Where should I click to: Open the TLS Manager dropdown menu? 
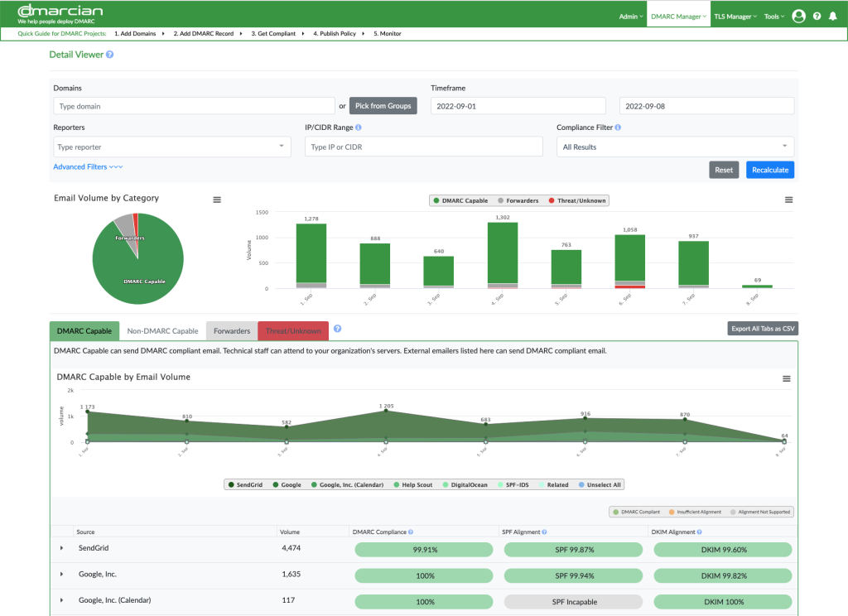(x=735, y=17)
